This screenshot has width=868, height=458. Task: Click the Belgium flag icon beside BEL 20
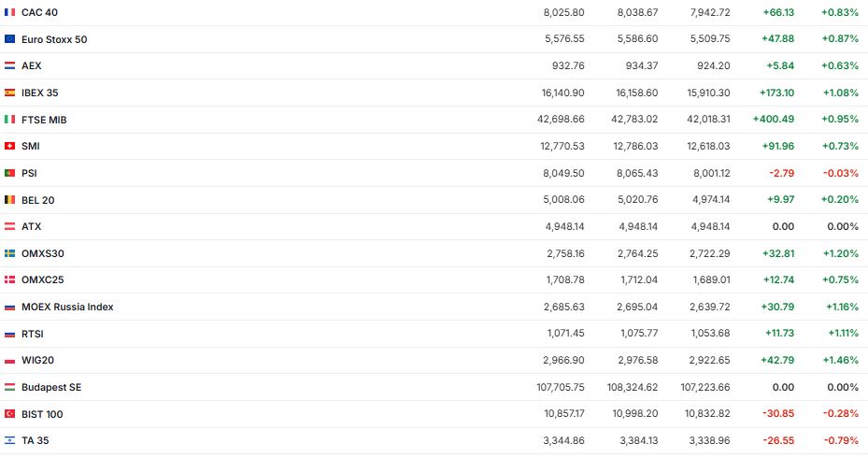9,200
